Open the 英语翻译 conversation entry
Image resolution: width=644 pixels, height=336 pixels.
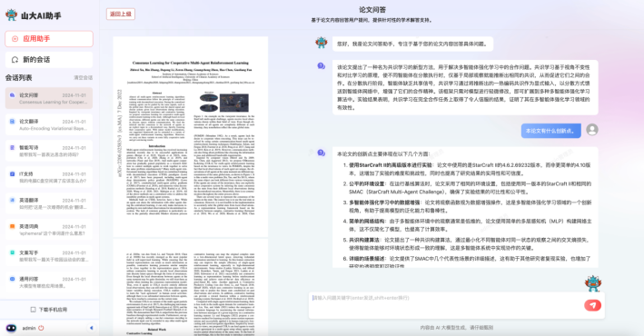(49, 203)
